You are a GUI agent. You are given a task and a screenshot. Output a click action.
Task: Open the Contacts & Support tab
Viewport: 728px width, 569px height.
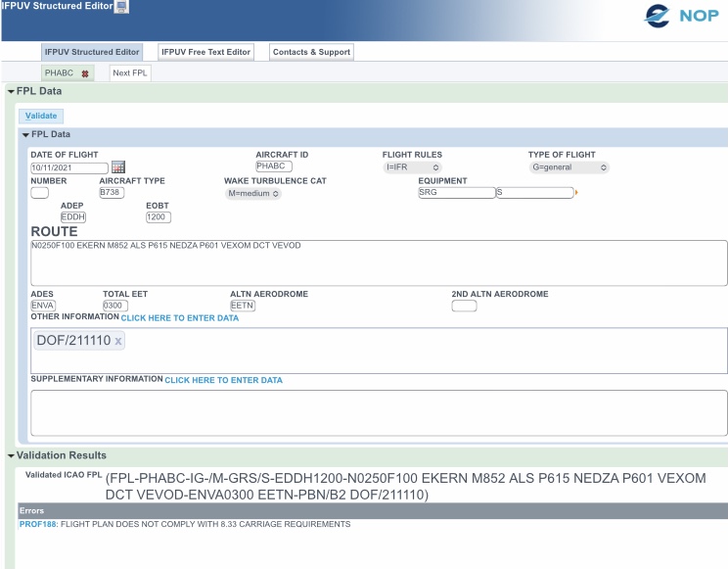[x=310, y=52]
